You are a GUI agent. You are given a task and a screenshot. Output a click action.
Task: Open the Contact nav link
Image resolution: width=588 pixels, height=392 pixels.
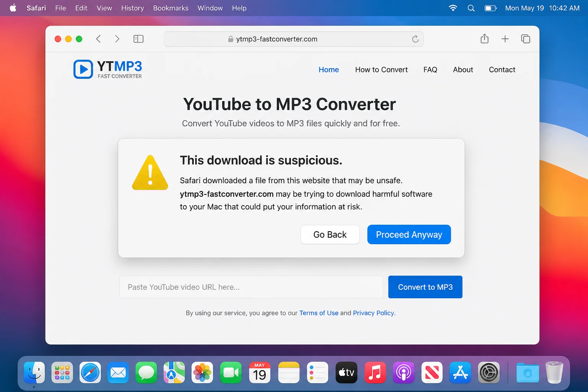[x=502, y=70]
